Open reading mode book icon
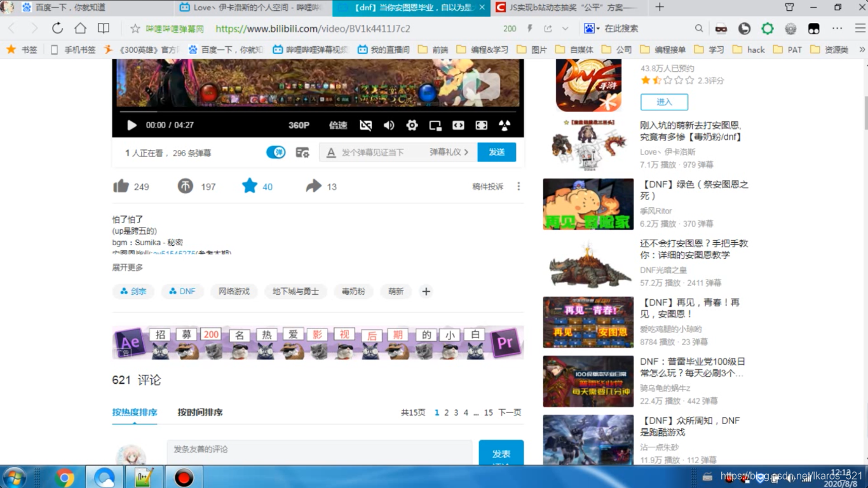 [x=104, y=29]
